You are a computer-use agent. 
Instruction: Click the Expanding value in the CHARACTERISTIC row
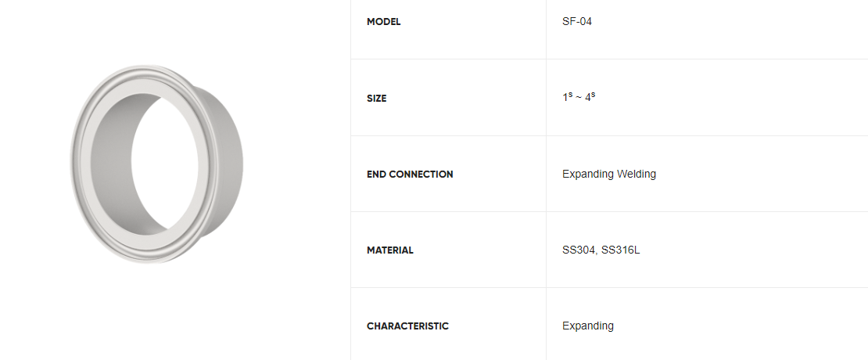pos(588,326)
